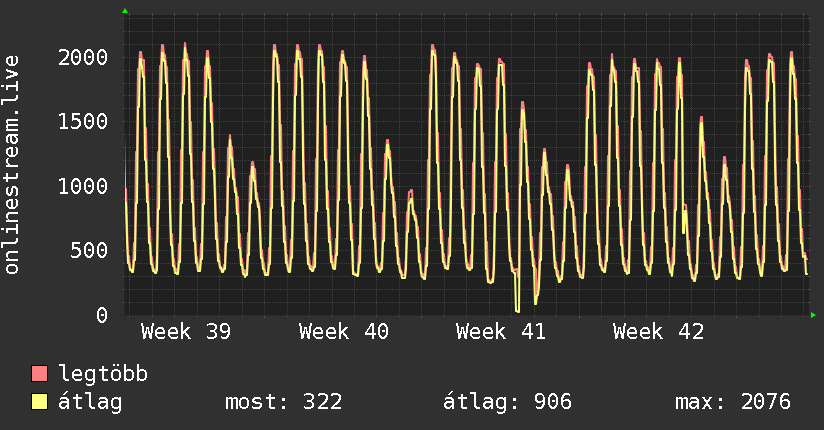
Task: Click the 2000 y-axis value
Action: coord(84,57)
